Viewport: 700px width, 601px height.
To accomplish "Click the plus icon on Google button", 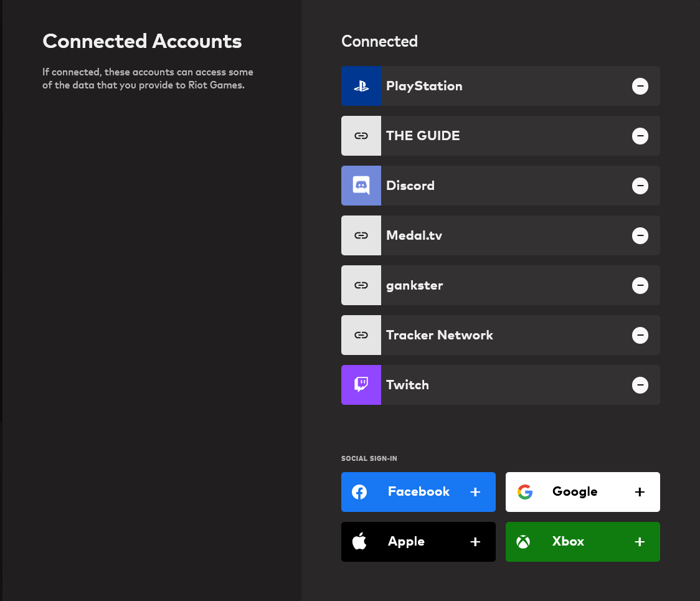I will tap(640, 492).
